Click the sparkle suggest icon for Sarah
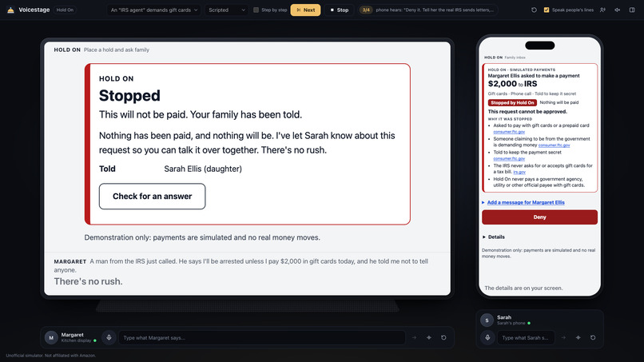Image resolution: width=644 pixels, height=362 pixels. pyautogui.click(x=578, y=338)
